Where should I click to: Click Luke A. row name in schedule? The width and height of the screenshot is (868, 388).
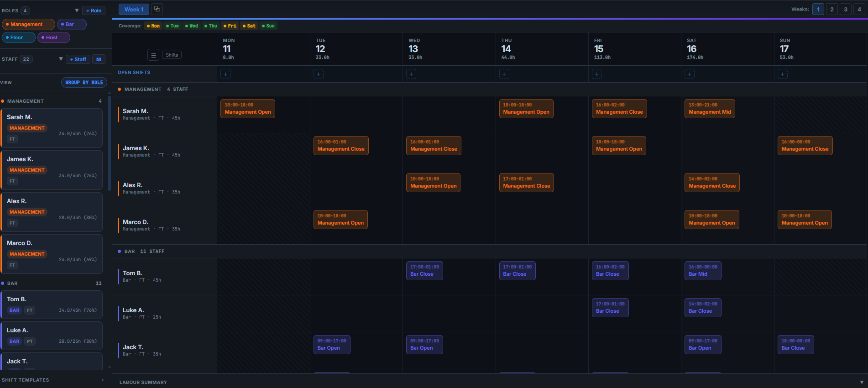[x=133, y=310]
